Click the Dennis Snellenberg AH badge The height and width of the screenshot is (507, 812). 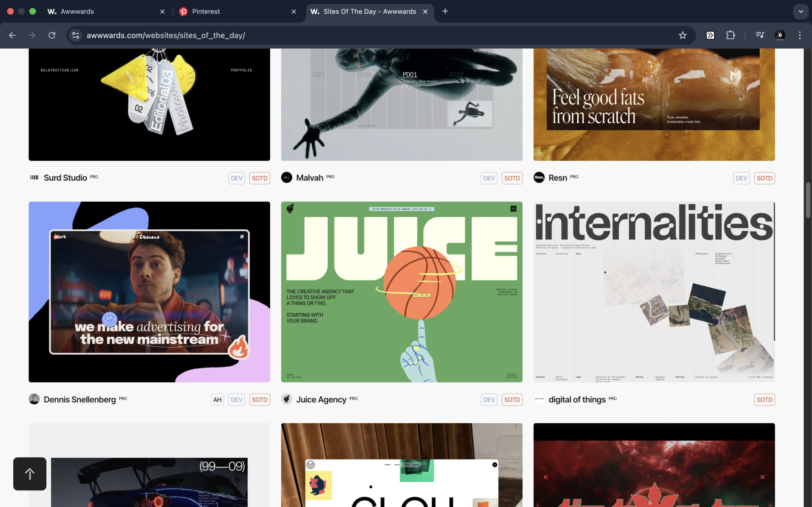(217, 400)
